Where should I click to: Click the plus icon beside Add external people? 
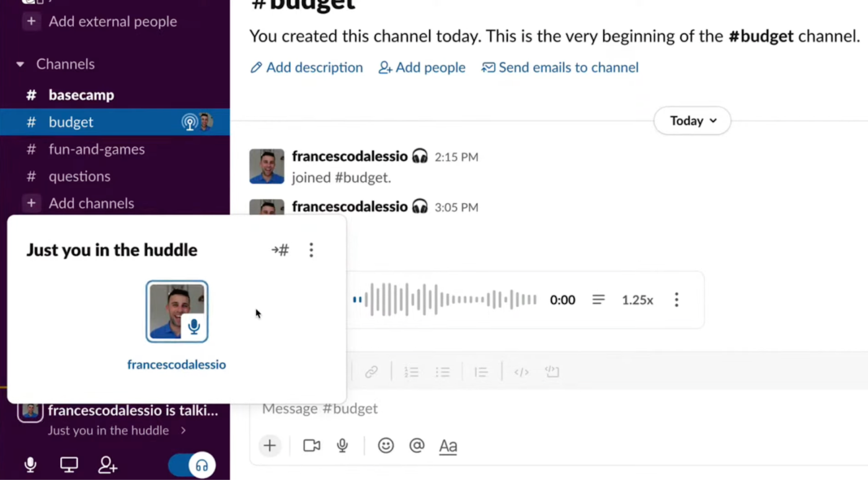31,21
